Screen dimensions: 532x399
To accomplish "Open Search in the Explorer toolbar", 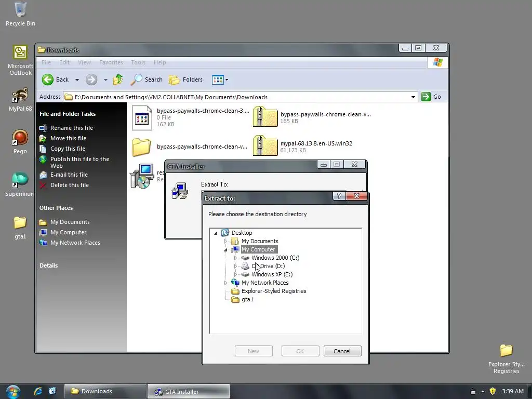I will [147, 79].
